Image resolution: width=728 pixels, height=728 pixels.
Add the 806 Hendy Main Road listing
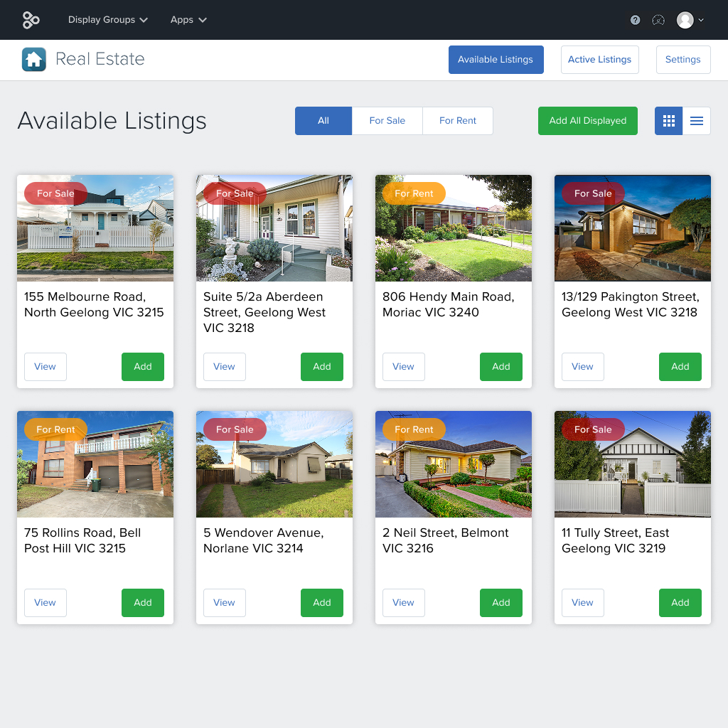pyautogui.click(x=500, y=367)
